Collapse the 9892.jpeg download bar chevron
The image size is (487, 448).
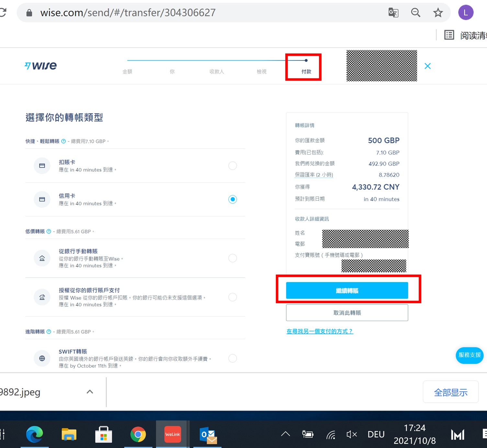tap(90, 392)
